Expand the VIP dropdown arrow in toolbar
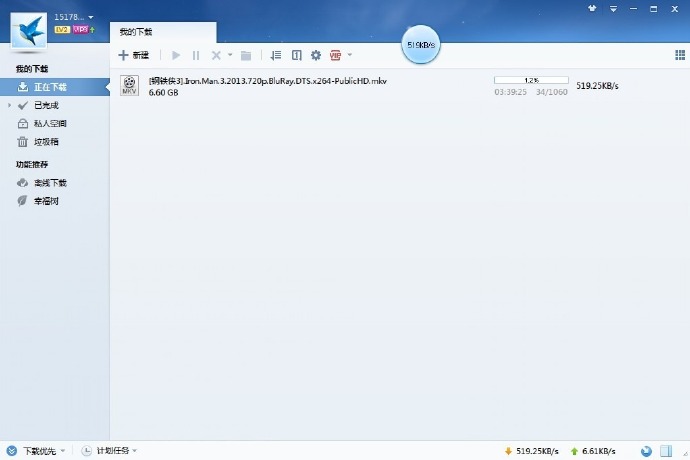The width and height of the screenshot is (690, 460). pos(350,55)
